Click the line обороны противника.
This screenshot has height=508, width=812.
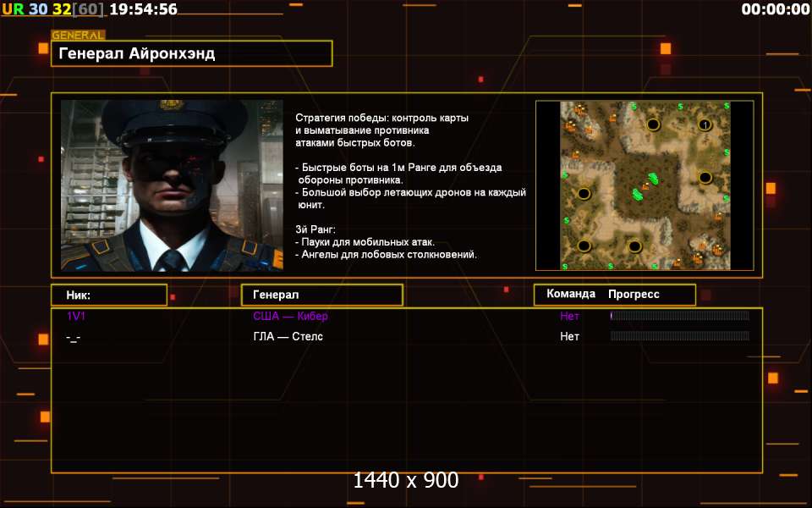[350, 179]
